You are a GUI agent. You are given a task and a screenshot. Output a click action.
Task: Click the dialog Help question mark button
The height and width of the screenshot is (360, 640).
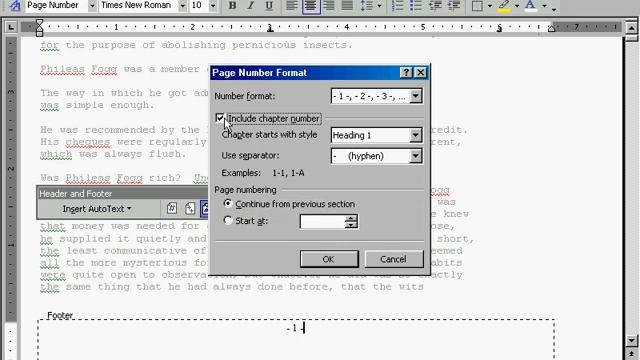[x=406, y=73]
